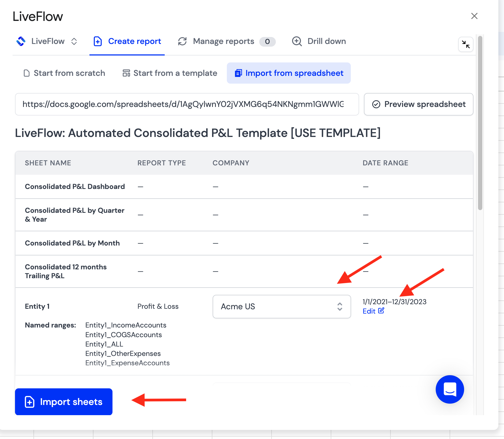The height and width of the screenshot is (439, 504).
Task: Click the COMPANY column header
Action: click(231, 163)
